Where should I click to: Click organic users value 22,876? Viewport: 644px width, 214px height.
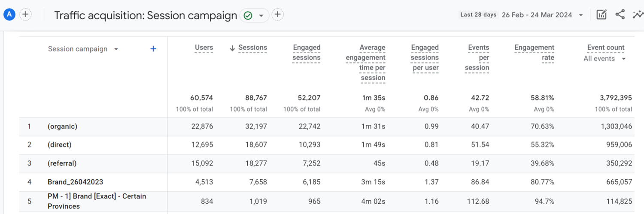[x=202, y=127]
